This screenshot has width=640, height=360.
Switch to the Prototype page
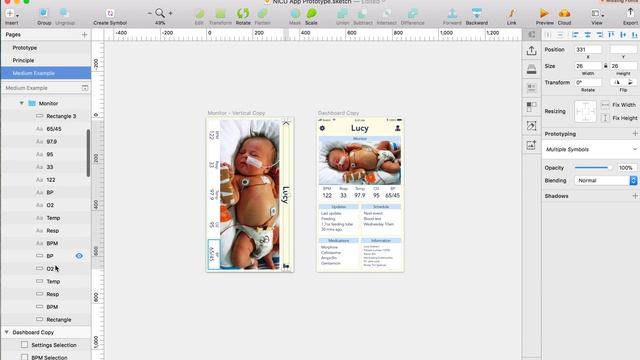24,48
